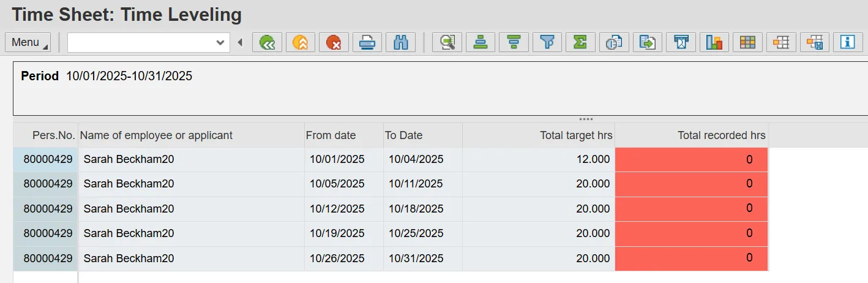Screen dimensions: 868x283
Task: Click the Details magnifier icon
Action: click(x=447, y=42)
